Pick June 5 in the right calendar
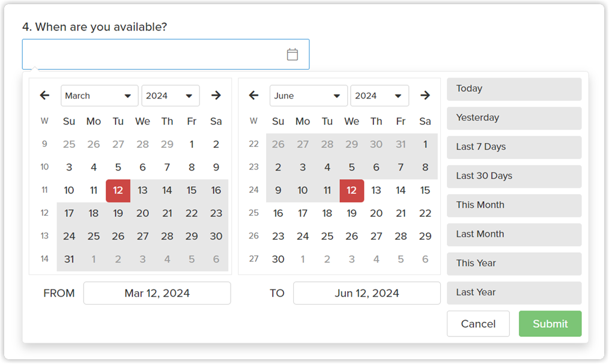 coord(351,168)
